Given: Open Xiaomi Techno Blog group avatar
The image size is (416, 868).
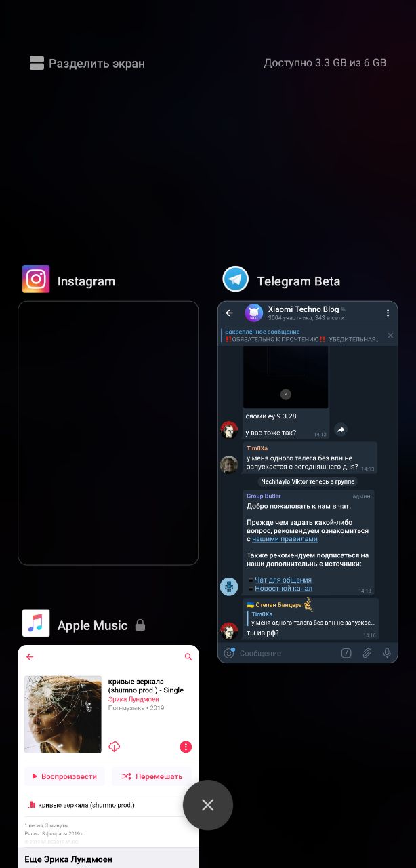Looking at the screenshot, I should pos(254,313).
